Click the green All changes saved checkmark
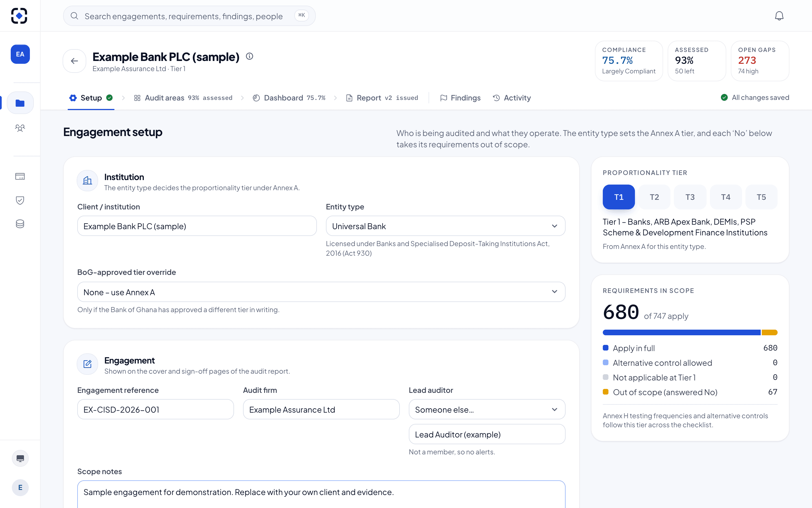812x508 pixels. pos(724,97)
